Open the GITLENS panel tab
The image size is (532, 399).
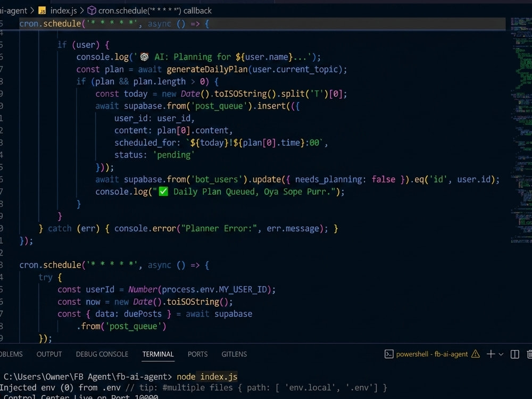tap(234, 354)
